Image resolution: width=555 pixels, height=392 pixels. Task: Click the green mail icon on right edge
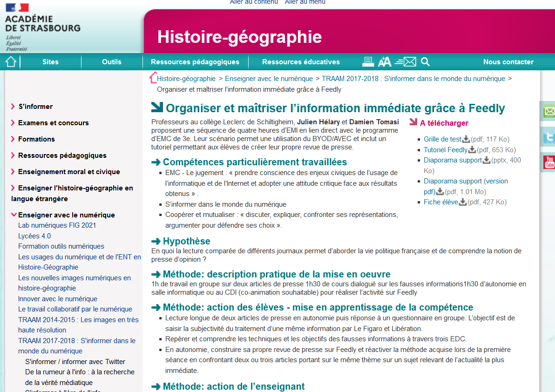point(549,111)
